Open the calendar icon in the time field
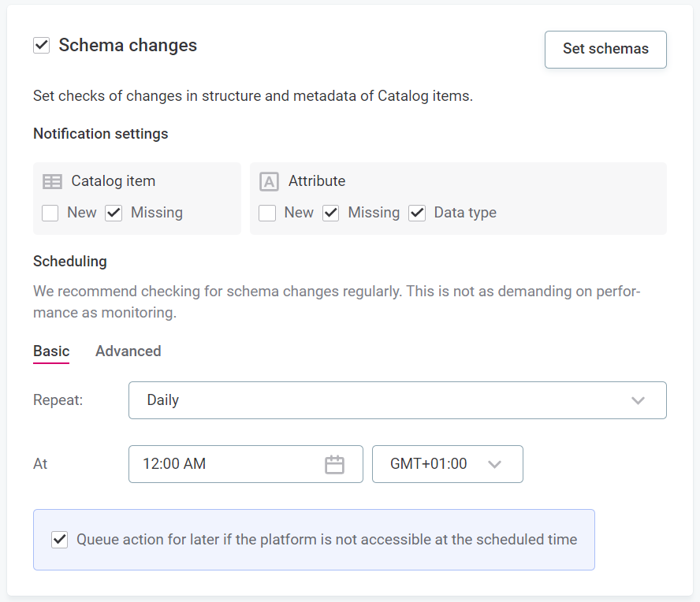The width and height of the screenshot is (700, 602). (x=334, y=464)
